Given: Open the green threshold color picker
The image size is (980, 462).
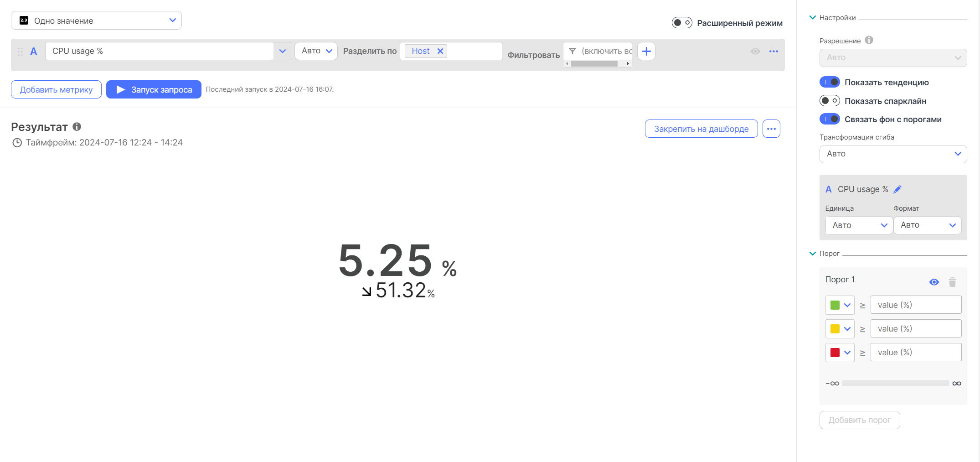Looking at the screenshot, I should point(840,305).
